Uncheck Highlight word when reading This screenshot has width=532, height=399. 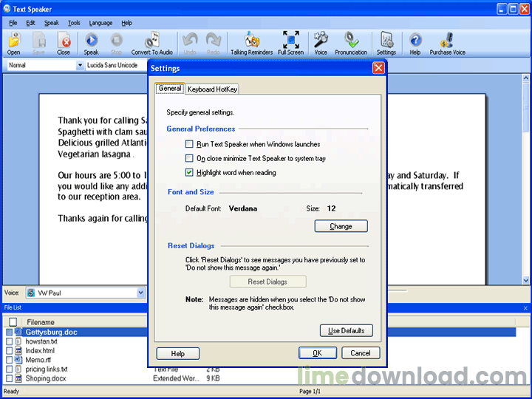click(189, 173)
